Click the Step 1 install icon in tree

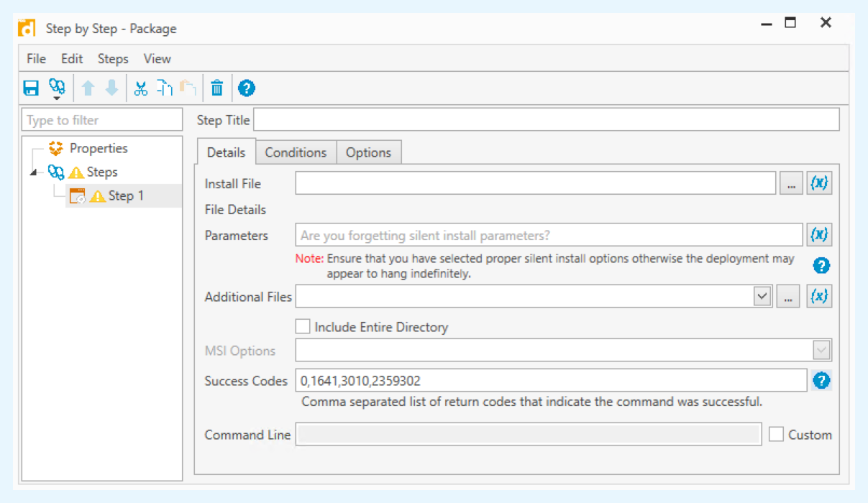[77, 196]
